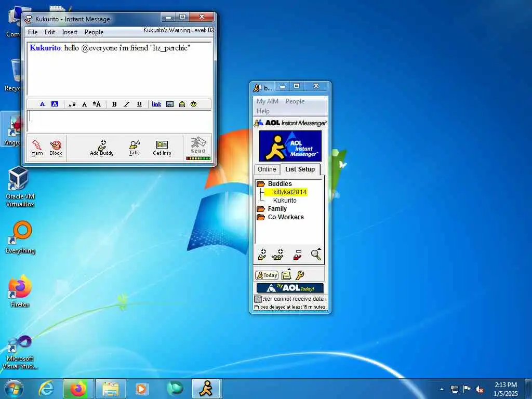The height and width of the screenshot is (399, 532).
Task: Start a Talk session with Kukurito
Action: tap(135, 148)
